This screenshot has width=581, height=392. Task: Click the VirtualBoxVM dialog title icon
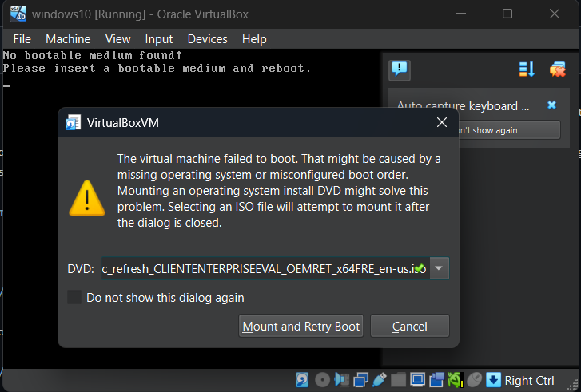tap(73, 122)
